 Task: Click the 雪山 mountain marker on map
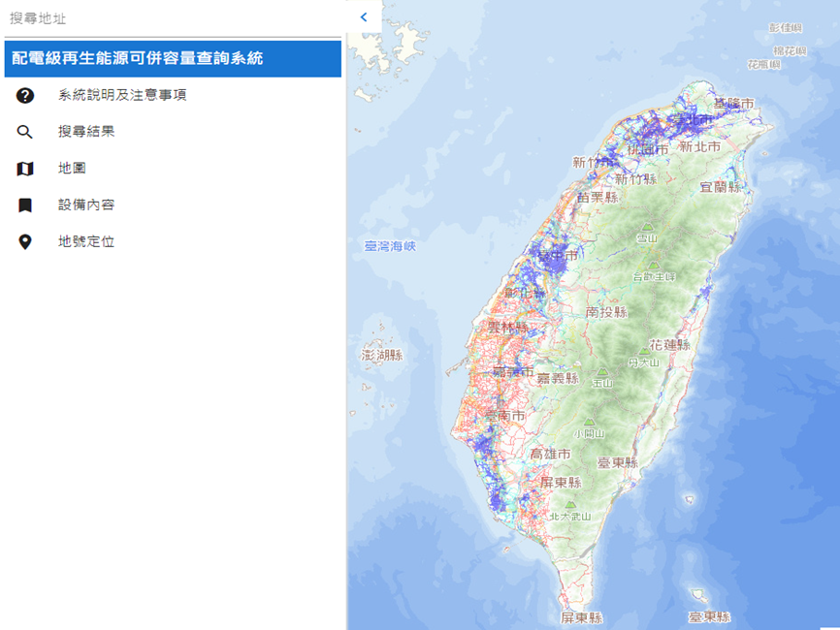[646, 228]
